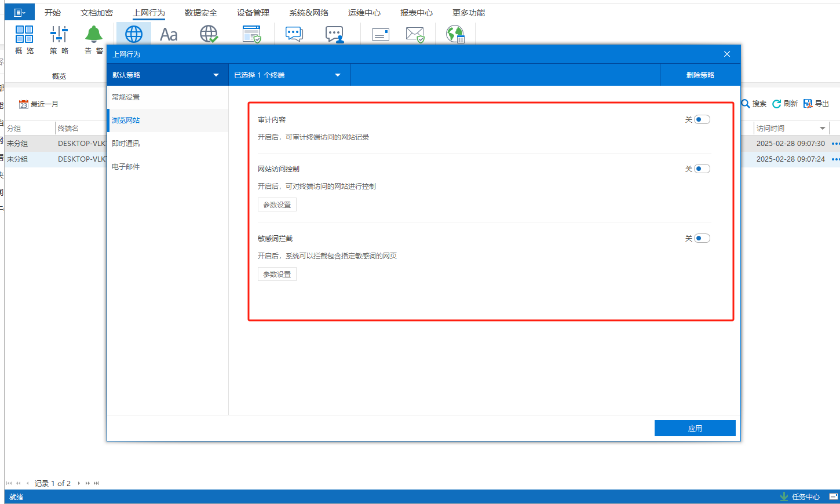Select the Aa text toolbar icon
Viewport: 840px width, 504px height.
[x=169, y=35]
